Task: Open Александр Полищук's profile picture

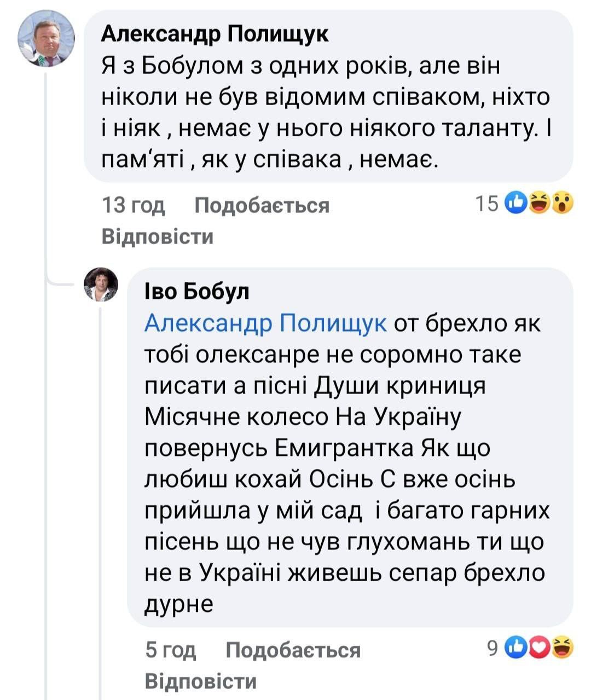Action: [x=46, y=38]
